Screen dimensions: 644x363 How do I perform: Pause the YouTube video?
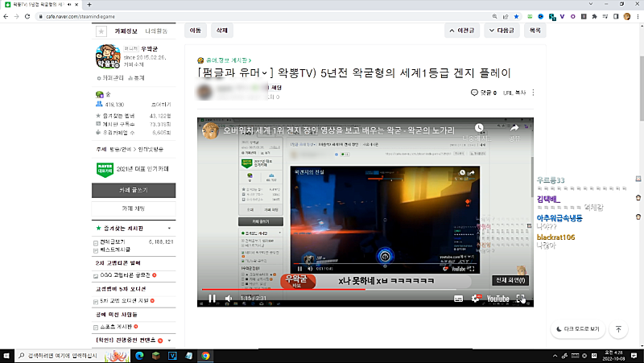pos(212,299)
